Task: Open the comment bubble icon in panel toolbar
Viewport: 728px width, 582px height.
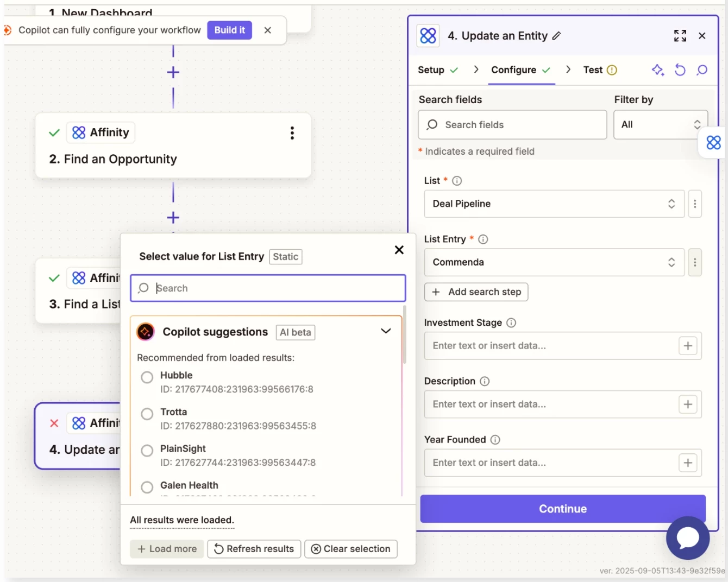Action: (702, 70)
